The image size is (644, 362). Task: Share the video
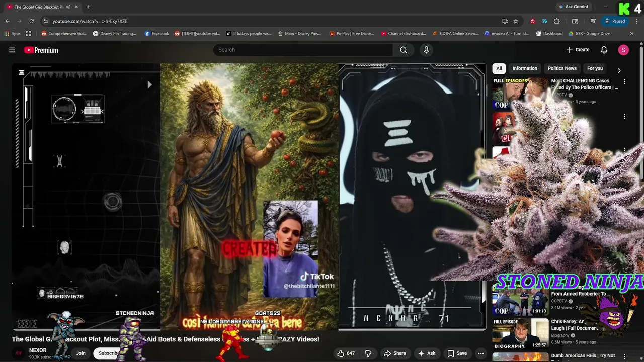(x=395, y=353)
